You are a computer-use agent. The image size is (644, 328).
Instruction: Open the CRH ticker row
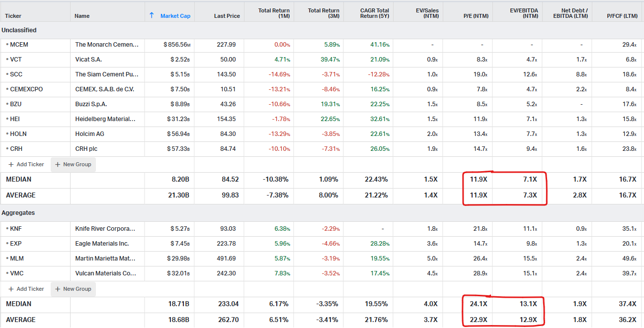click(x=16, y=149)
